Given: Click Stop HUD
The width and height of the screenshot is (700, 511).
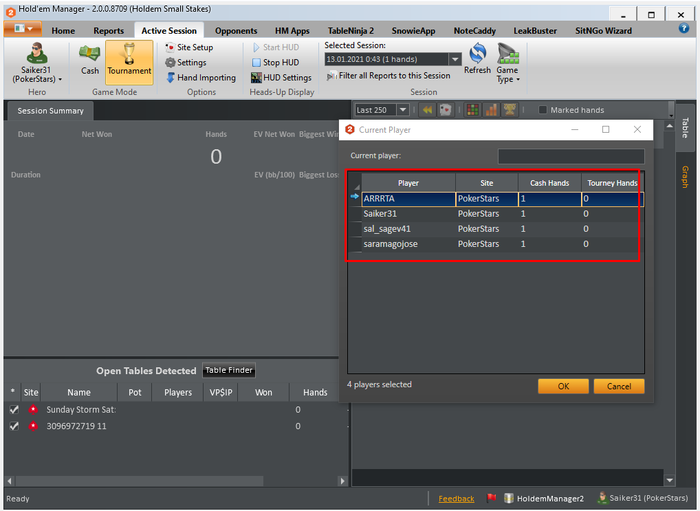Looking at the screenshot, I should point(275,62).
